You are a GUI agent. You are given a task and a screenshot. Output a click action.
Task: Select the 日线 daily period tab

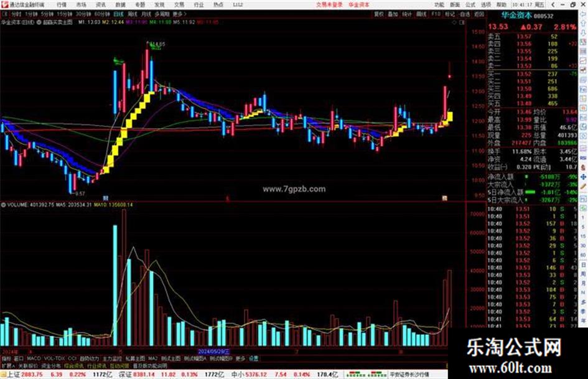coord(118,14)
